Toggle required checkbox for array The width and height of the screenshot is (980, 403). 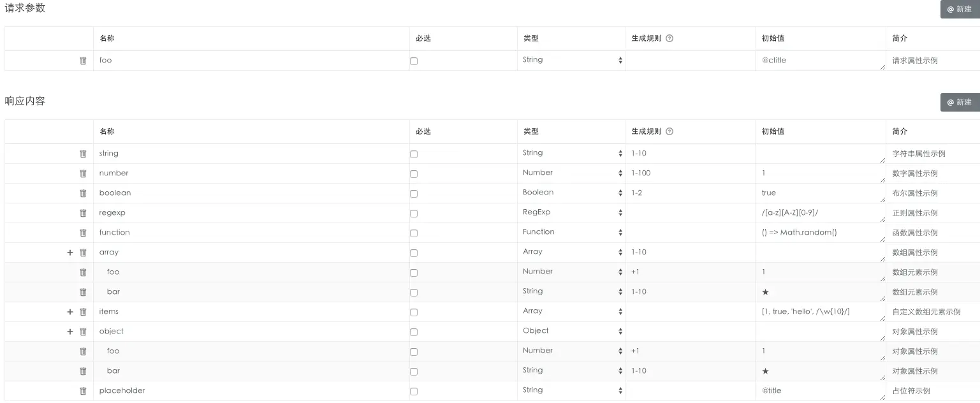[x=414, y=253]
